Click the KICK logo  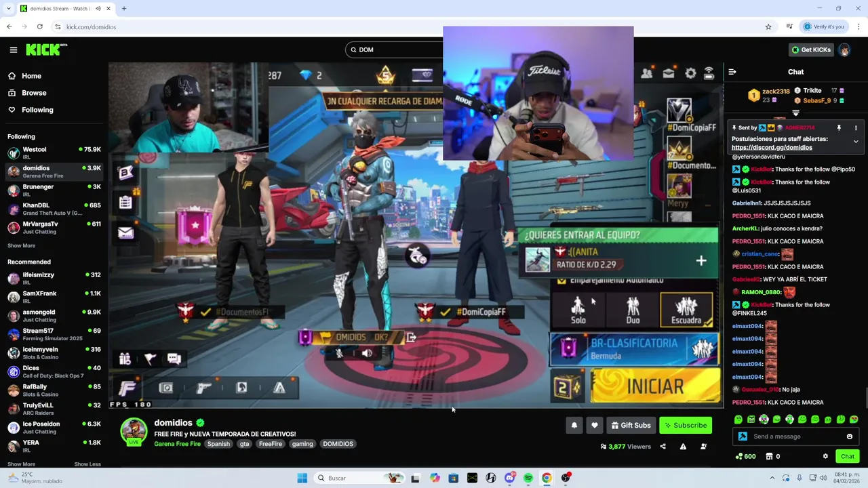[x=46, y=49]
